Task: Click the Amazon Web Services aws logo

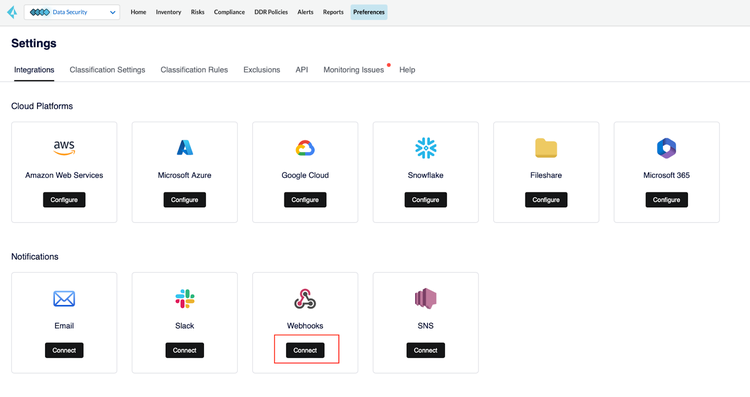Action: coord(64,147)
